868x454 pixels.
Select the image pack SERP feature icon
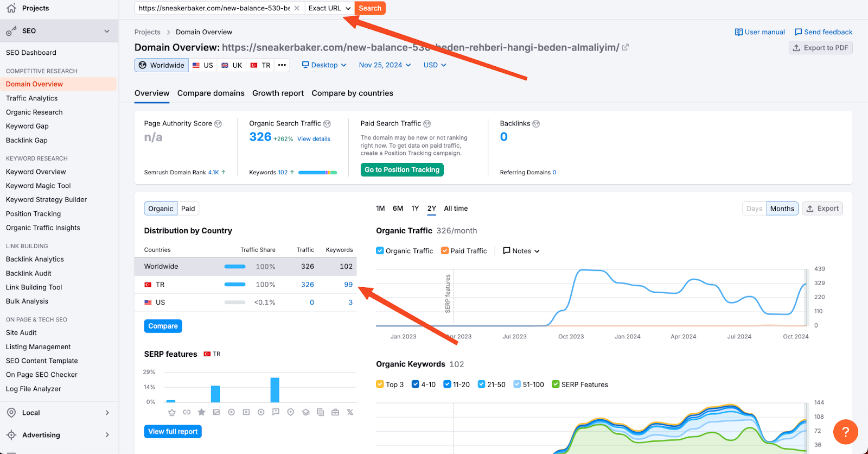point(216,412)
